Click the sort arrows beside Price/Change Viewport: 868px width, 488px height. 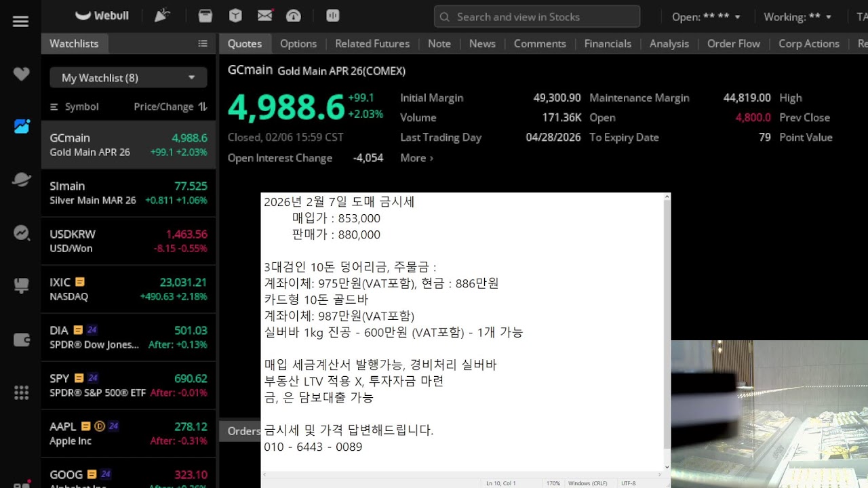(203, 106)
